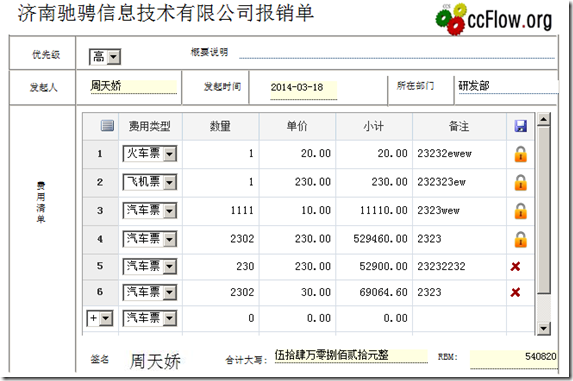Click subtotal 52900.00 in row 5
This screenshot has height=381, width=573.
coord(374,266)
